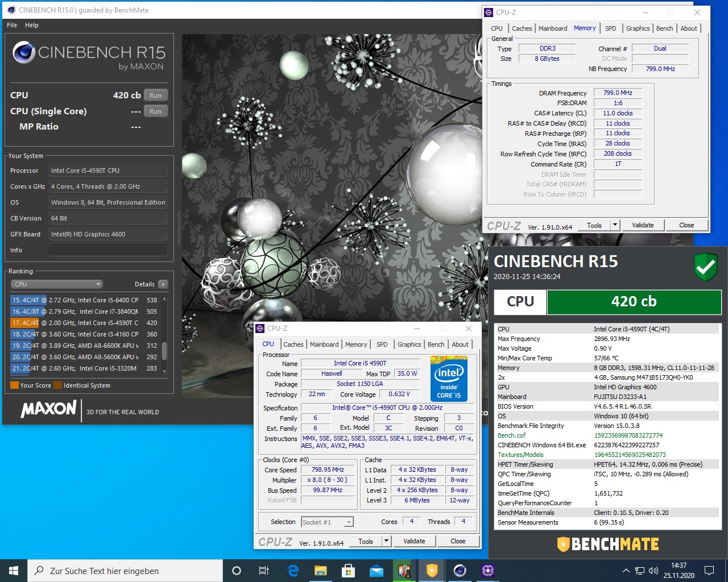Expand Tools dropdown arrow in upper CPU-Z
The height and width of the screenshot is (582, 728).
click(615, 225)
